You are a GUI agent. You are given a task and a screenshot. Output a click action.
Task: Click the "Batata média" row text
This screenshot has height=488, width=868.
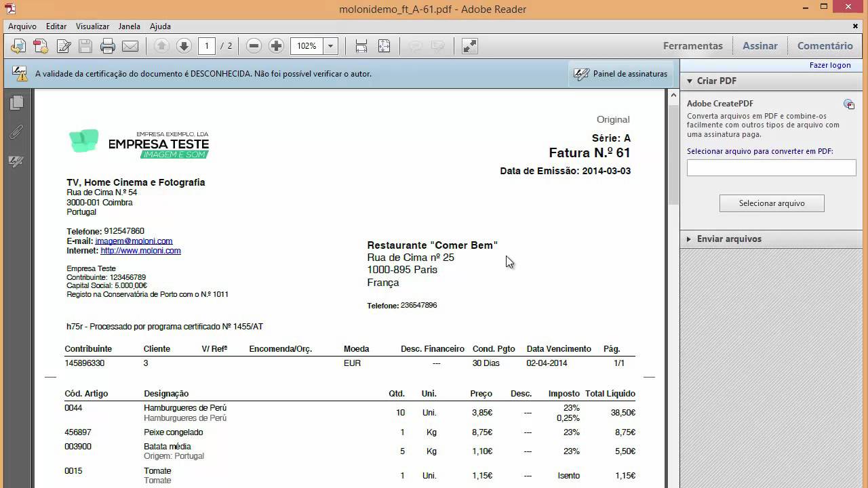pyautogui.click(x=167, y=447)
